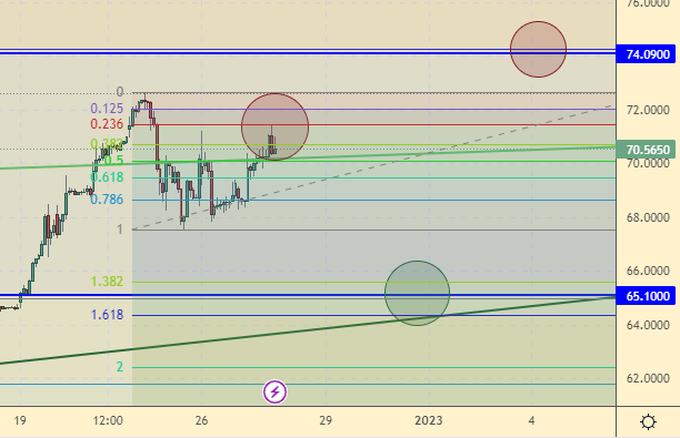Select the 0.618 Fibonacci level label

tap(106, 177)
